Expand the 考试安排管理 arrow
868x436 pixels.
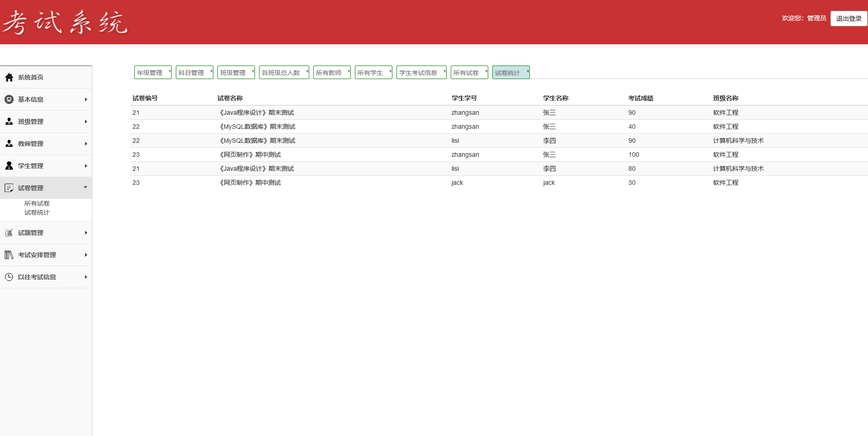(x=86, y=255)
